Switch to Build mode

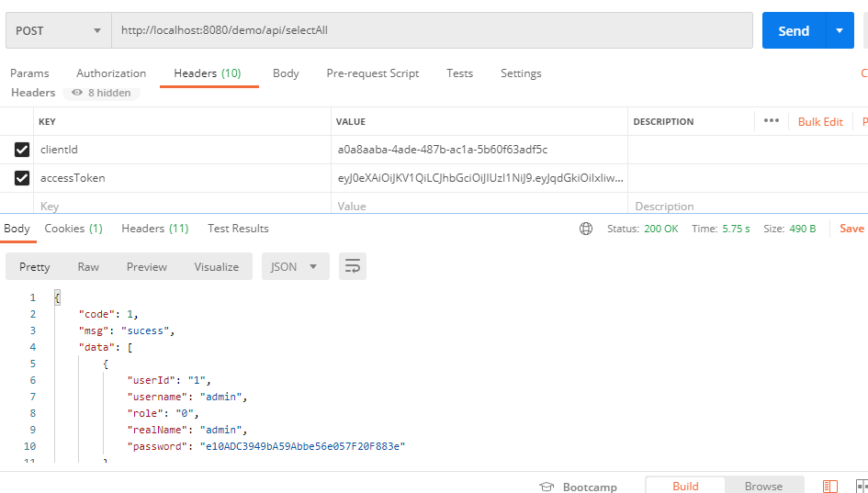click(685, 486)
